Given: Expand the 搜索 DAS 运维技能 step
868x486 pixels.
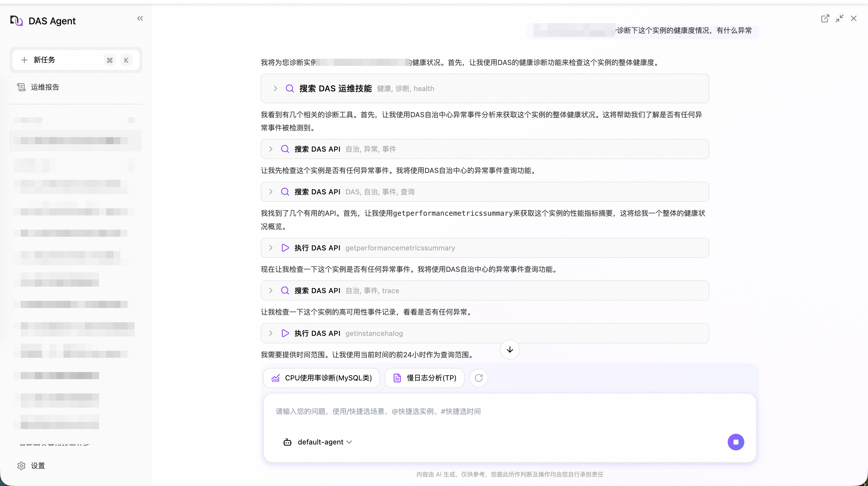Looking at the screenshot, I should pos(275,89).
